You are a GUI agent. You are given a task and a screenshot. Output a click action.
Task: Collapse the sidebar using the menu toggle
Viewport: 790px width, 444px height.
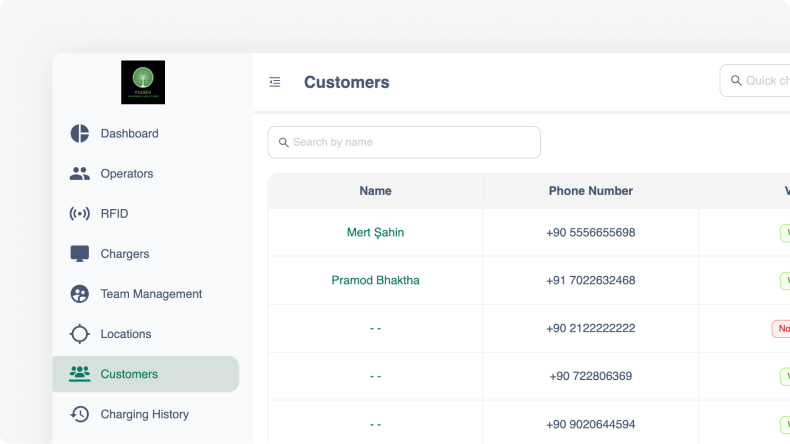point(275,82)
